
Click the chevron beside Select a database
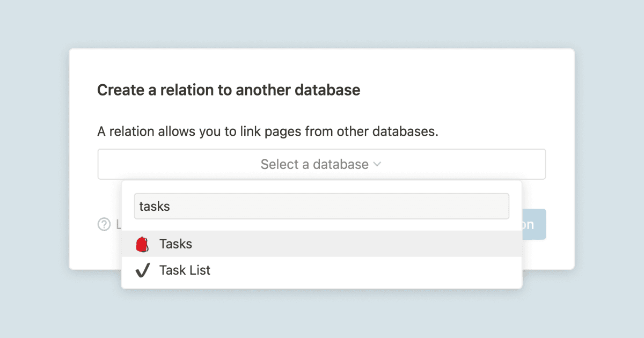point(377,164)
